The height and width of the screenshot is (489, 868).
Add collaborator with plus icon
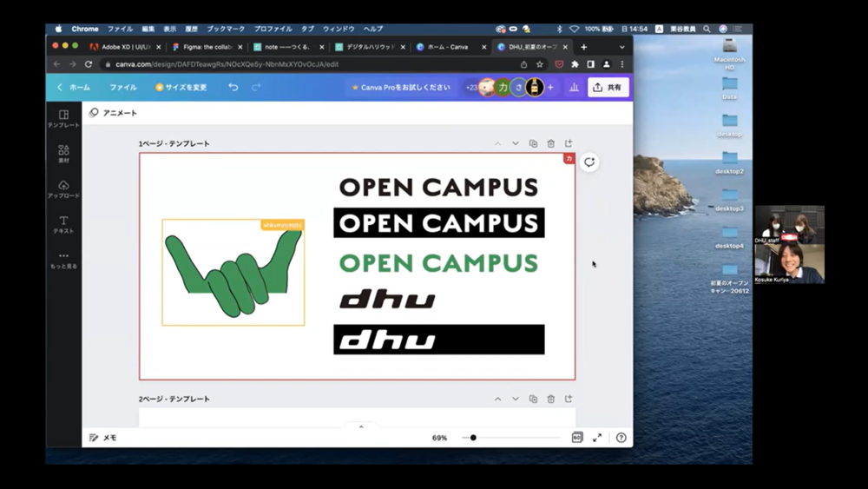(x=550, y=87)
